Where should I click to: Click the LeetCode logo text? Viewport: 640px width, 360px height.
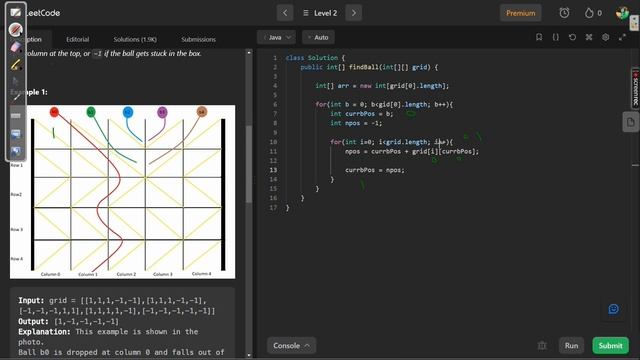pyautogui.click(x=43, y=13)
